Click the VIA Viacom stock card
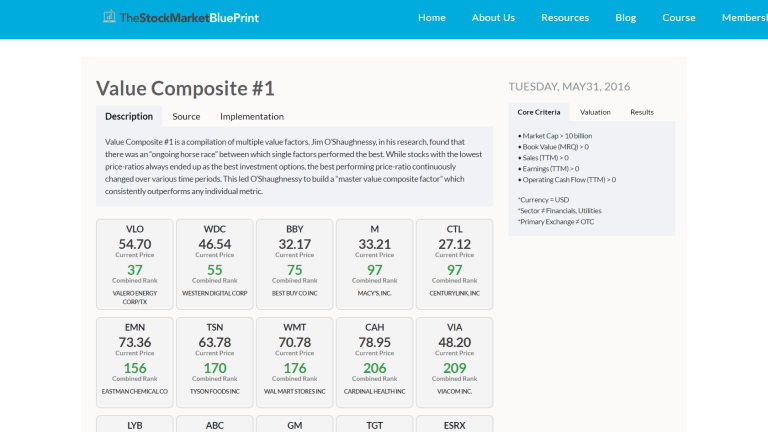The width and height of the screenshot is (768, 432). [455, 362]
